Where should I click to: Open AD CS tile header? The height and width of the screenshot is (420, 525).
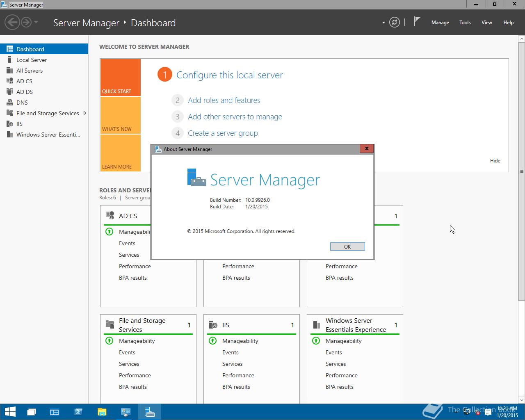[128, 216]
